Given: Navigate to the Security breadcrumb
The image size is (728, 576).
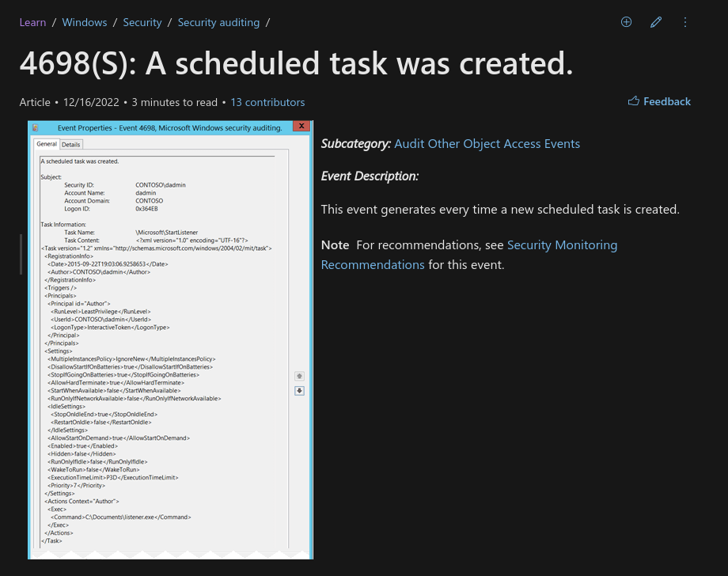Looking at the screenshot, I should pos(142,22).
